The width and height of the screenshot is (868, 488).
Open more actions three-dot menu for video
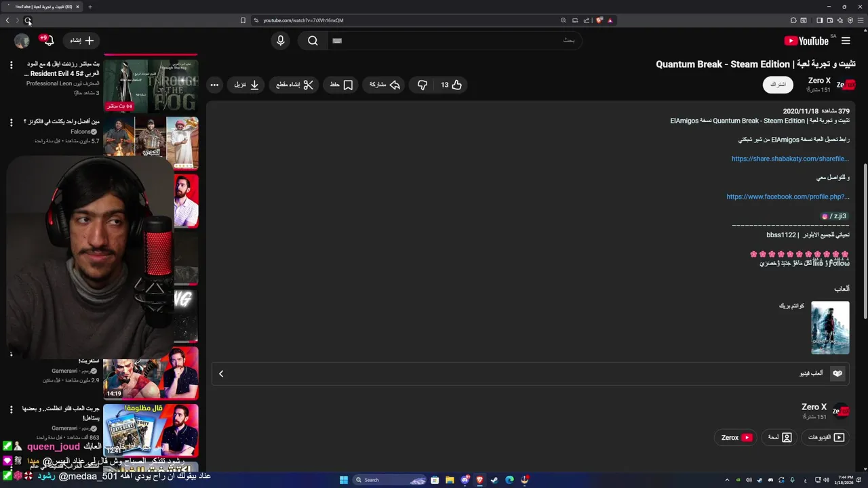click(x=214, y=85)
